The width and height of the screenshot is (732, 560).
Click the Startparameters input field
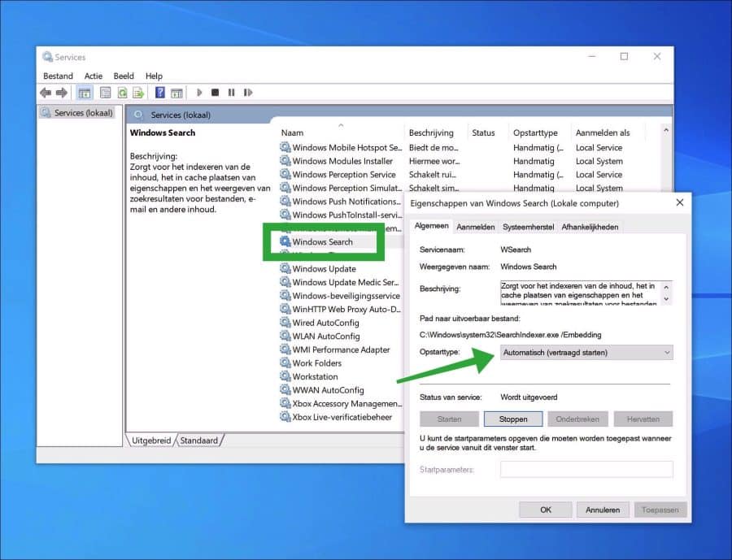tap(586, 469)
